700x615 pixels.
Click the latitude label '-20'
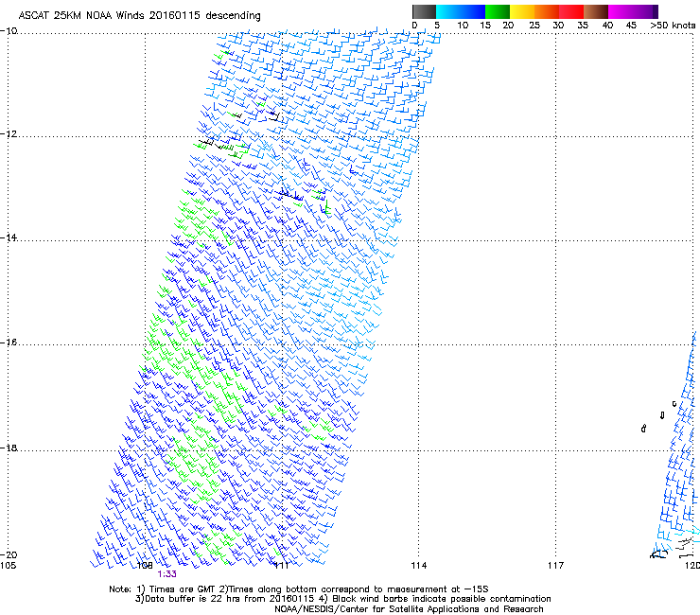coord(9,554)
